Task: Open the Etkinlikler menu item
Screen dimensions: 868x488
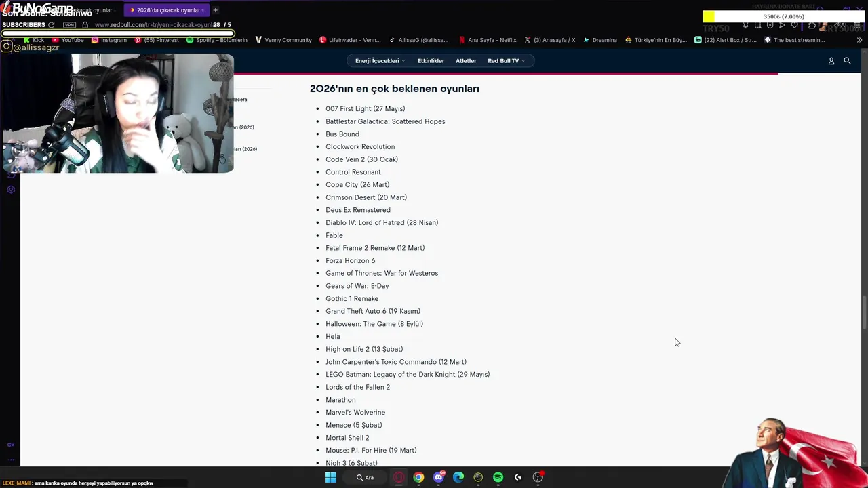Action: pos(431,61)
